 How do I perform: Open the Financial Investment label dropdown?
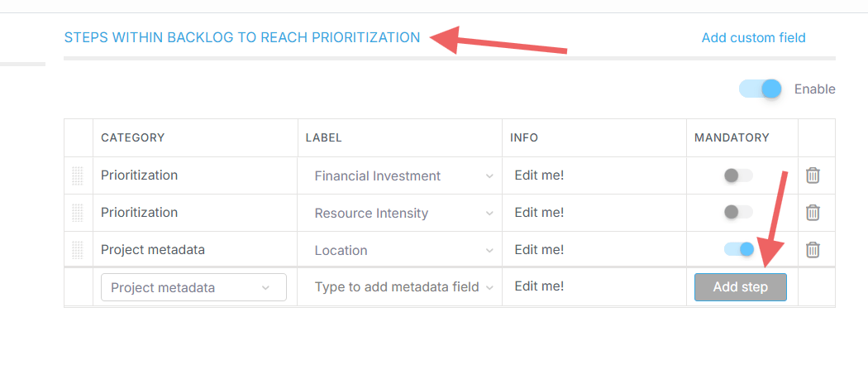point(403,175)
